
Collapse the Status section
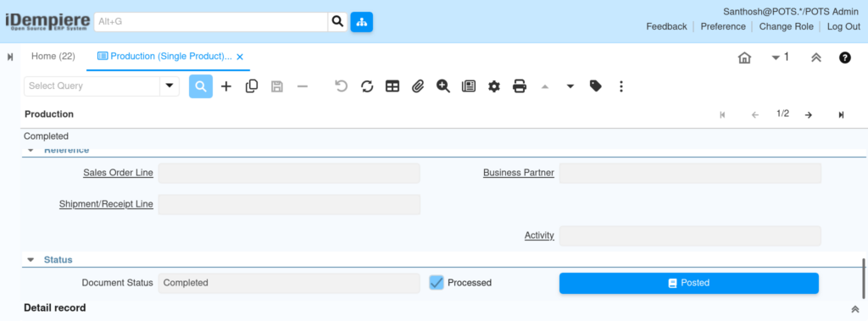[x=31, y=259]
